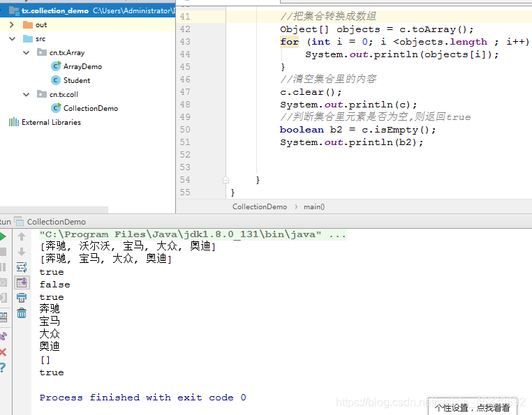Click the Student class icon

[56, 80]
